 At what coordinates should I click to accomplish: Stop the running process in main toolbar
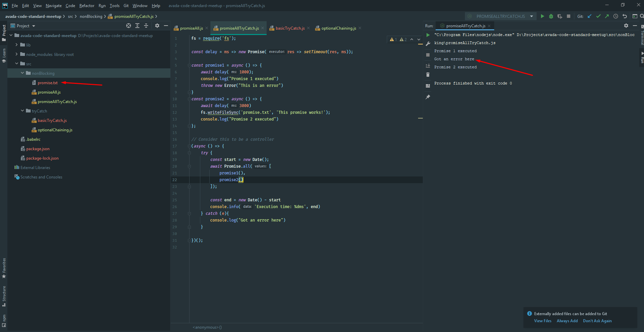click(x=569, y=16)
